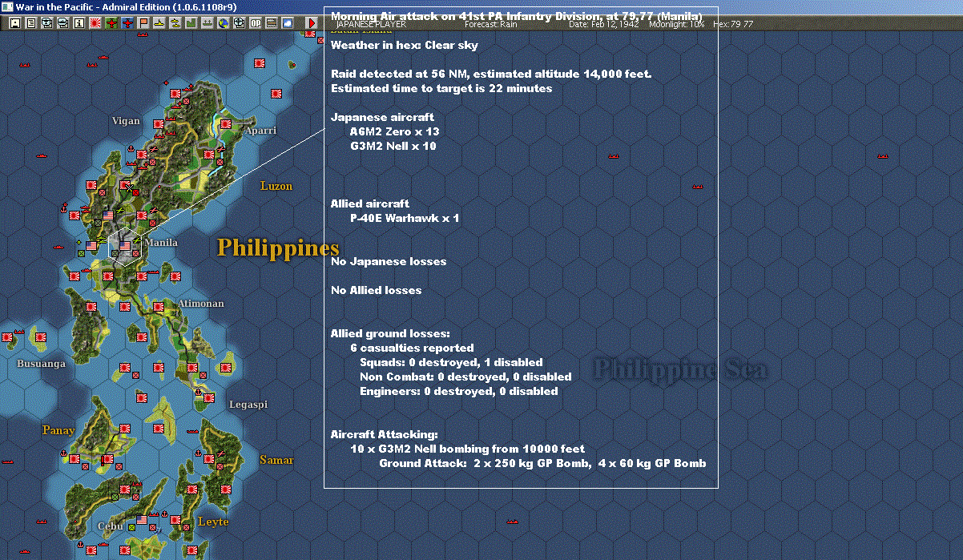The width and height of the screenshot is (963, 560).
Task: Click the 'Cebu' map label
Action: [x=111, y=526]
